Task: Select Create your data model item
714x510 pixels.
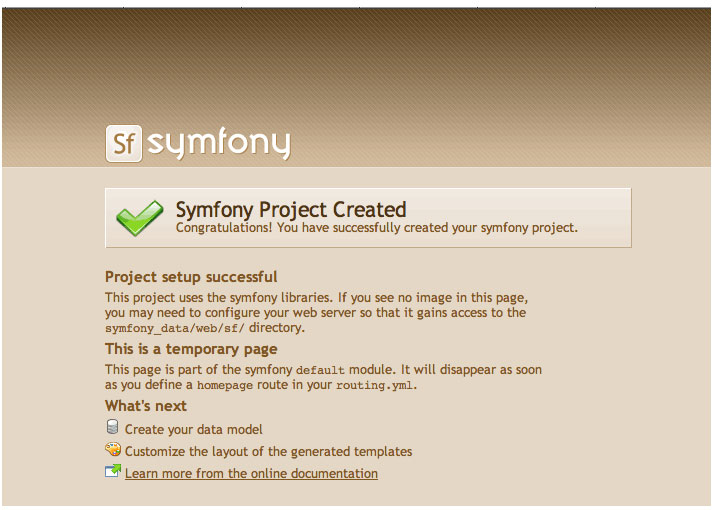Action: tap(194, 429)
